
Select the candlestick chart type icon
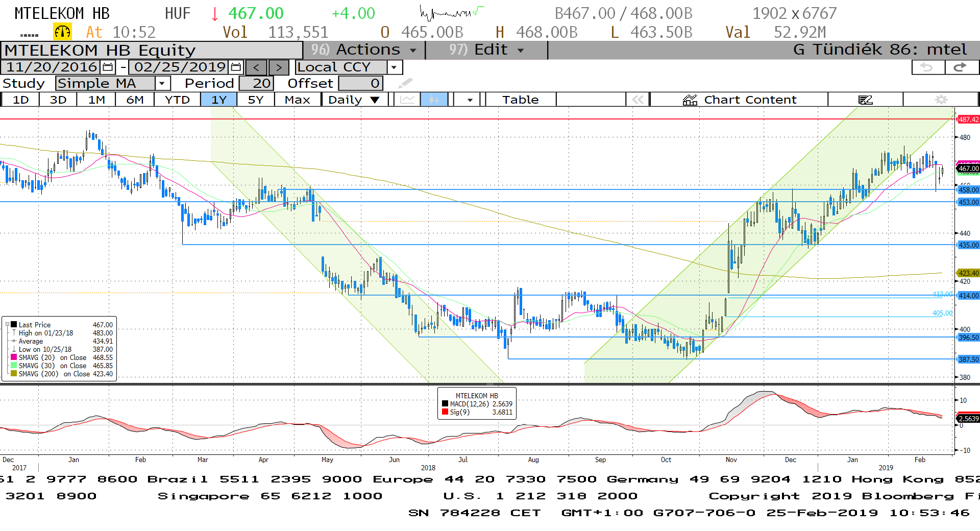[x=434, y=100]
